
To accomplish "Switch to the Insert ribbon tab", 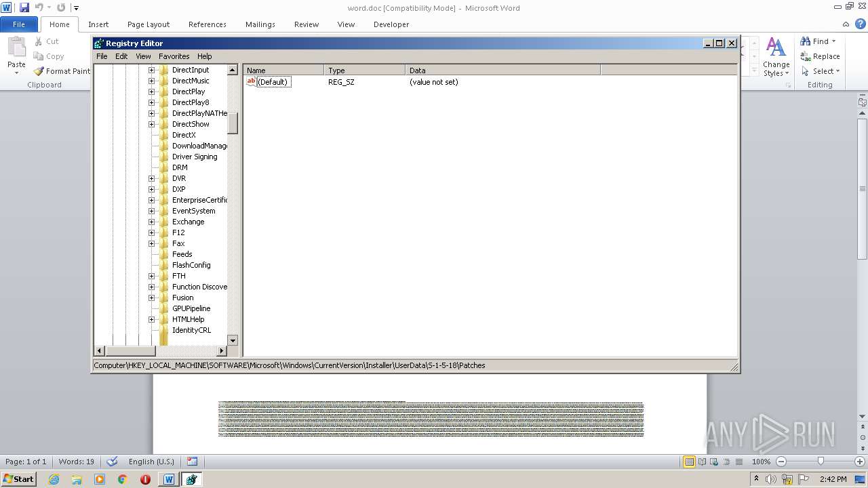I will pos(98,24).
